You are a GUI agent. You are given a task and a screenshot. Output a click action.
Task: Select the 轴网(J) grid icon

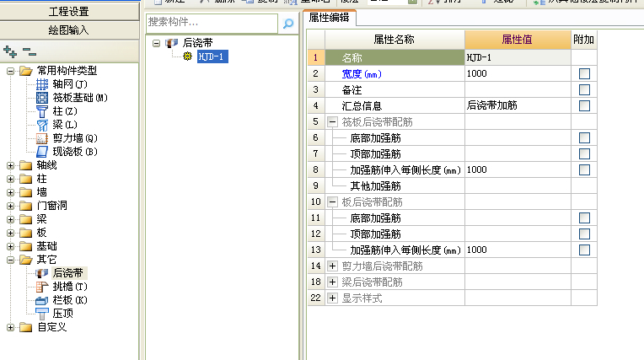[x=42, y=84]
